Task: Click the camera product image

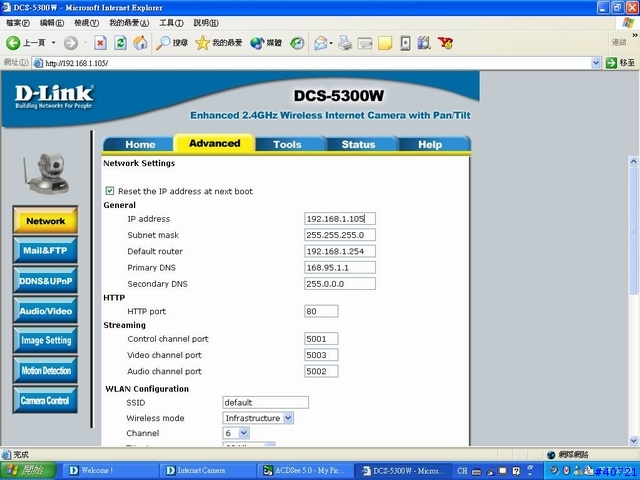Action: (47, 173)
